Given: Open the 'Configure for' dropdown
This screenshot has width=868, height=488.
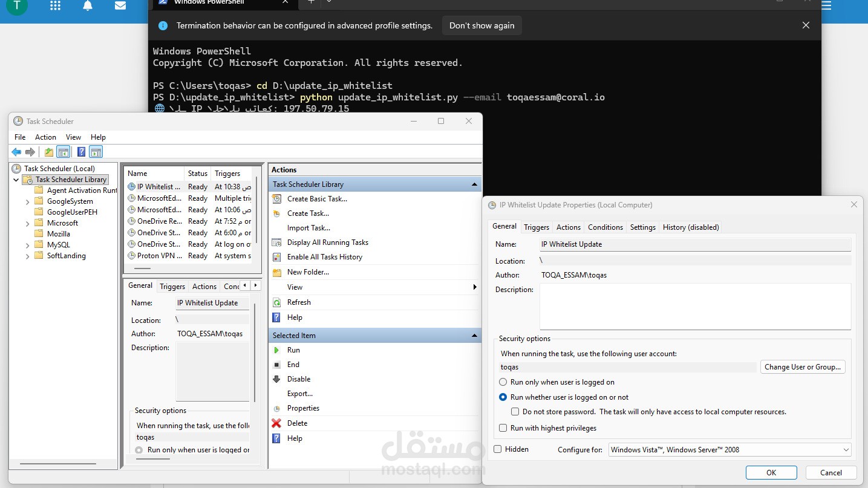Looking at the screenshot, I should pyautogui.click(x=729, y=450).
